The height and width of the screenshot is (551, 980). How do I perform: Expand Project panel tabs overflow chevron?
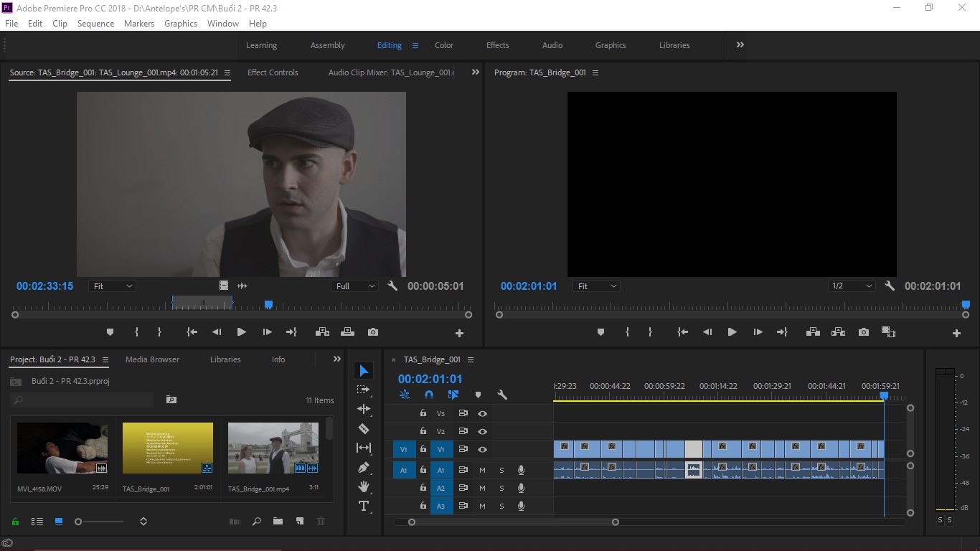337,359
